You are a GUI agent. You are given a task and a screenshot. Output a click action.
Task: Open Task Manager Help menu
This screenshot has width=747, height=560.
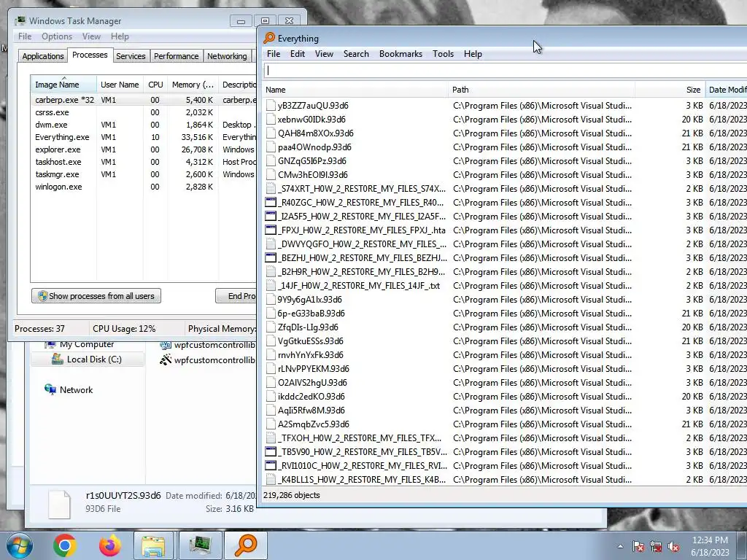tap(120, 36)
